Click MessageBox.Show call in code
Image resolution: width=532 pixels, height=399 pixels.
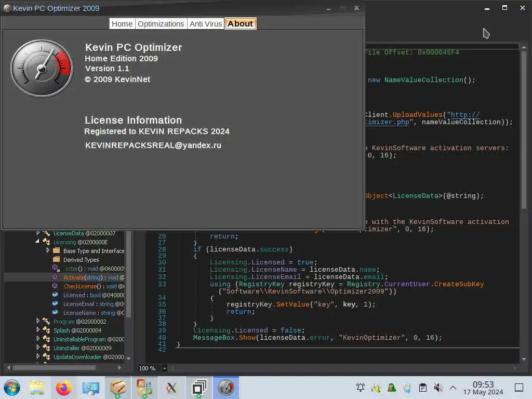pos(224,338)
